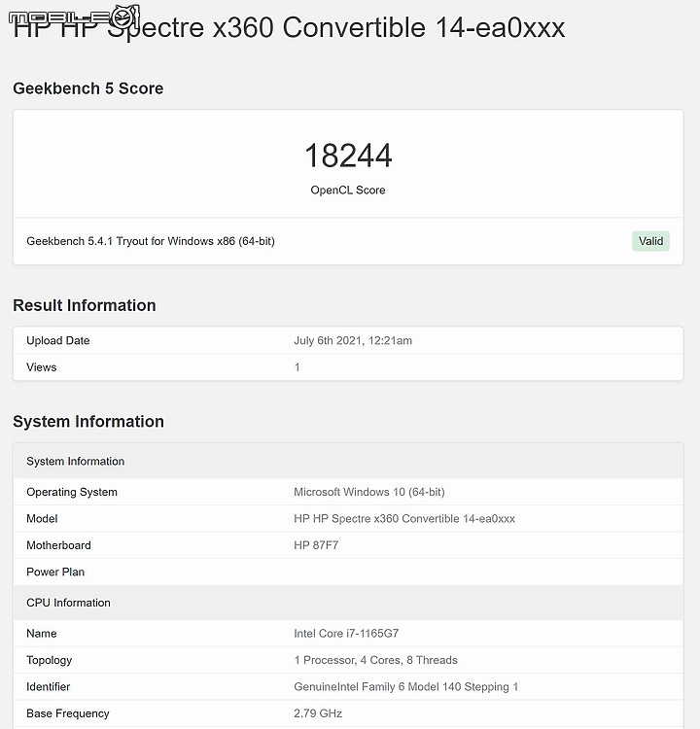Select Microsoft Windows 10 (64-bit) value
Screen dimensions: 700x729
point(369,492)
